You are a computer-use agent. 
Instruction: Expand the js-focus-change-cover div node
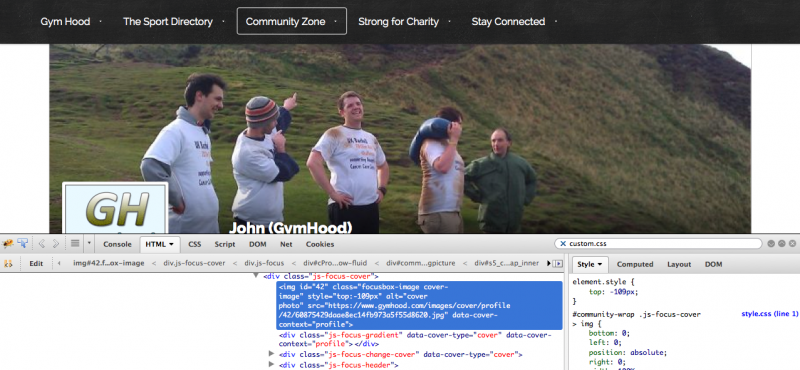[x=271, y=354]
